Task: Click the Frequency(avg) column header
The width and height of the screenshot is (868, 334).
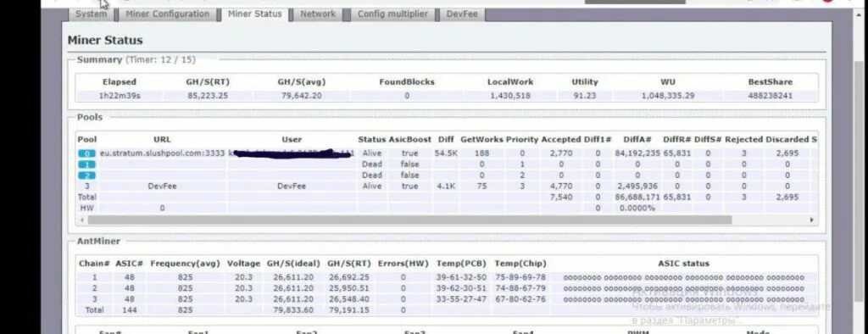Action: (x=185, y=264)
